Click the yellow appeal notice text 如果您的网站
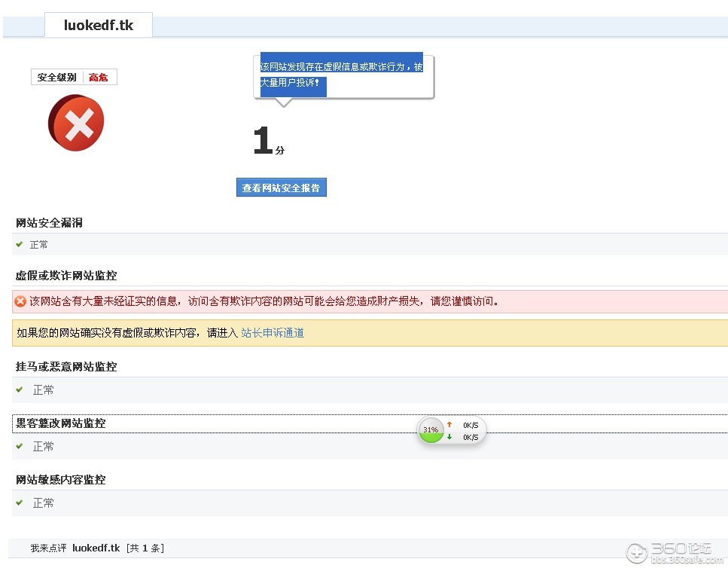Image resolution: width=728 pixels, height=568 pixels. tap(127, 332)
